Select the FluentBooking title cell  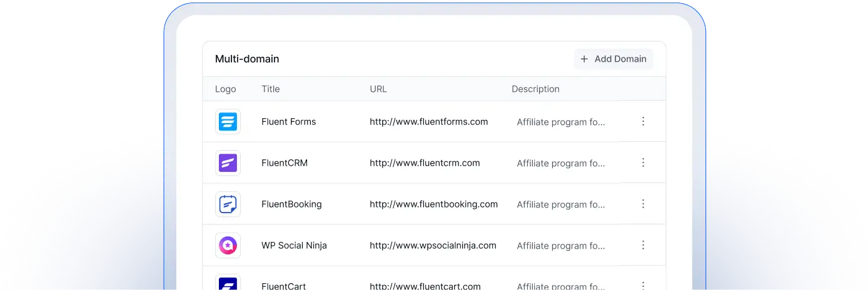pos(291,204)
